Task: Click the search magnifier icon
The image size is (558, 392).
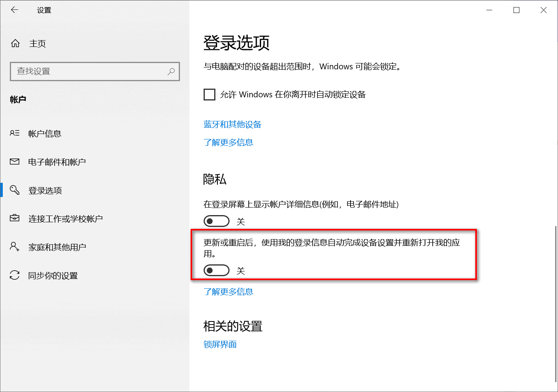Action: (x=171, y=71)
